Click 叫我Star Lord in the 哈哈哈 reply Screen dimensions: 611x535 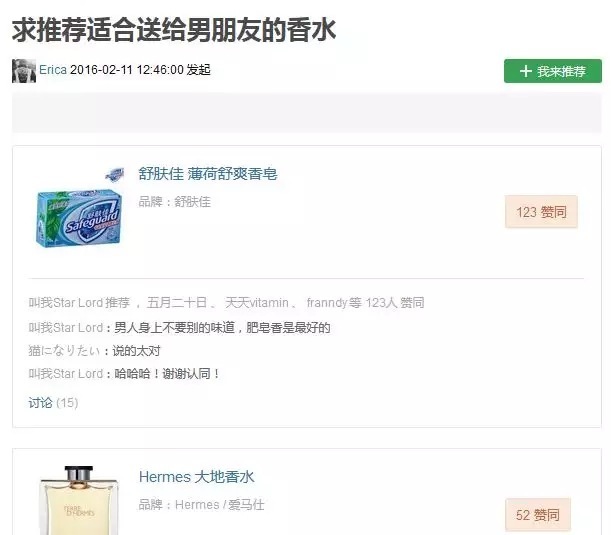[x=66, y=374]
